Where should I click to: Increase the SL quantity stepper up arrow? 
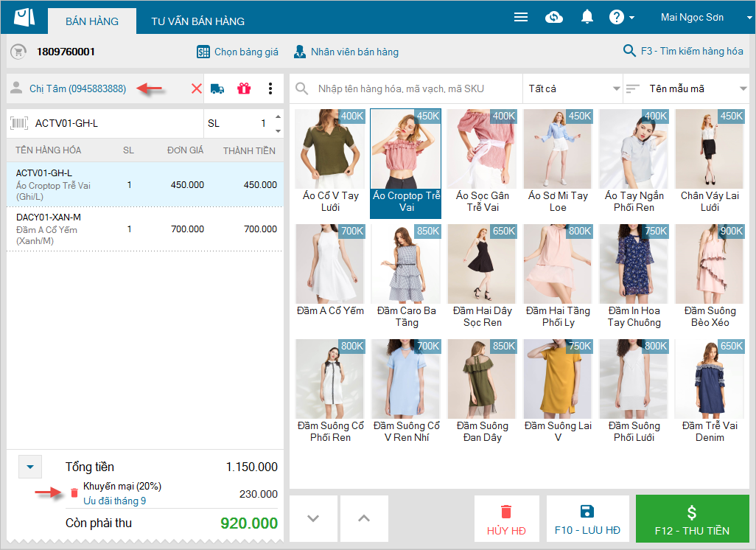pyautogui.click(x=277, y=116)
